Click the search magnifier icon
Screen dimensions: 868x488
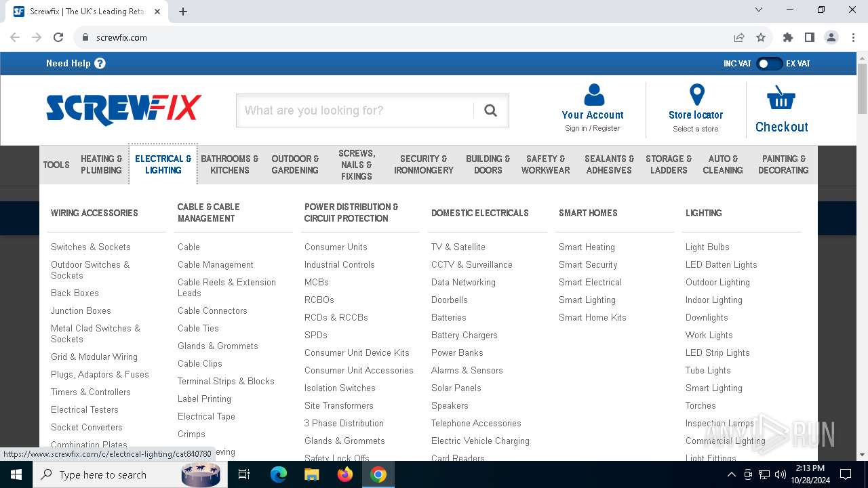click(x=490, y=110)
